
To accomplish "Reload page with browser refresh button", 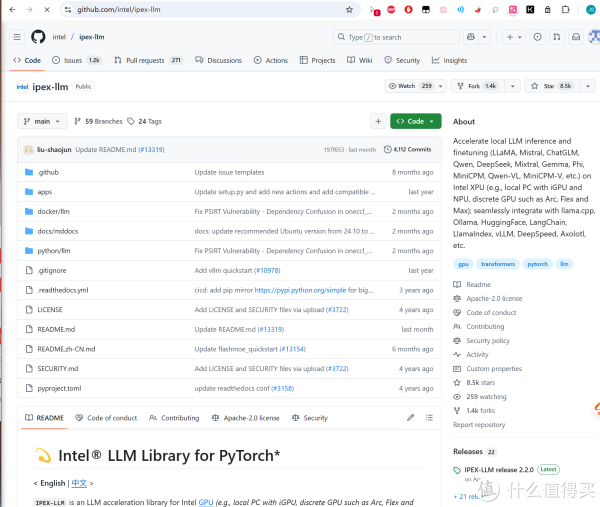I will (47, 9).
